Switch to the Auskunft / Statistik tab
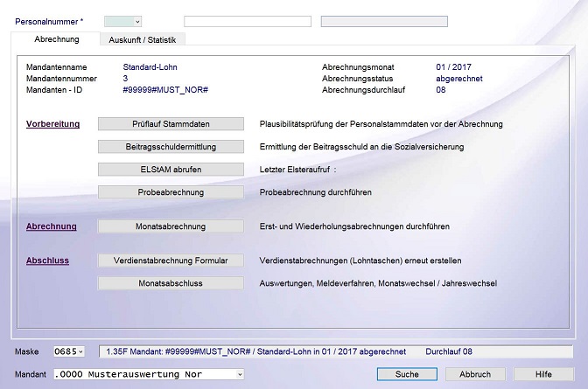 click(142, 39)
